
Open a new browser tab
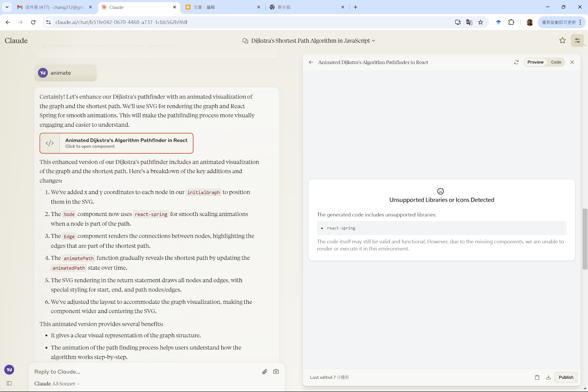[x=355, y=7]
